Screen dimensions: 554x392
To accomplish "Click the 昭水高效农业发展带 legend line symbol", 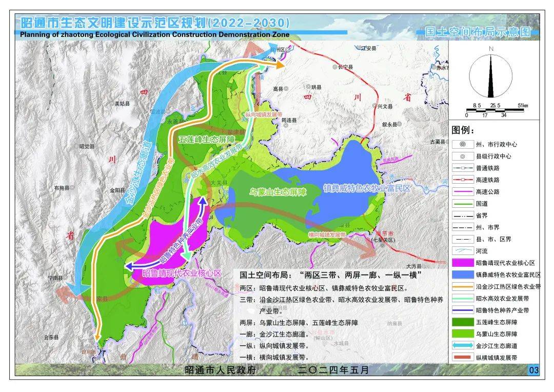I will click(463, 299).
